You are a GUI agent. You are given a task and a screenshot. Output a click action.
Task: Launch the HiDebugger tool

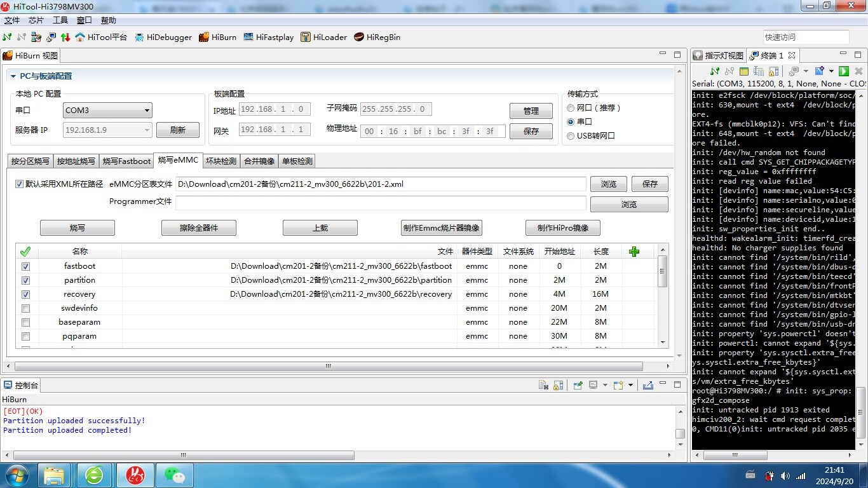(x=163, y=37)
